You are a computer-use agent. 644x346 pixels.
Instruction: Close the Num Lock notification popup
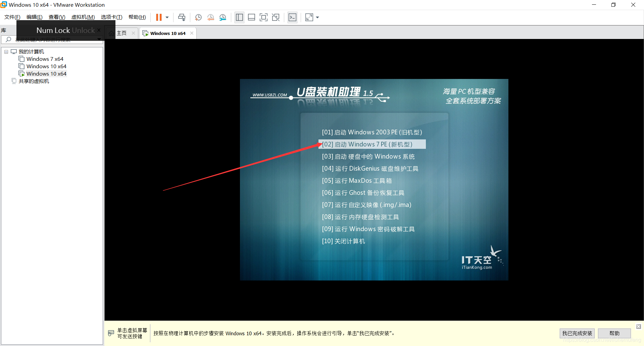coord(99,30)
